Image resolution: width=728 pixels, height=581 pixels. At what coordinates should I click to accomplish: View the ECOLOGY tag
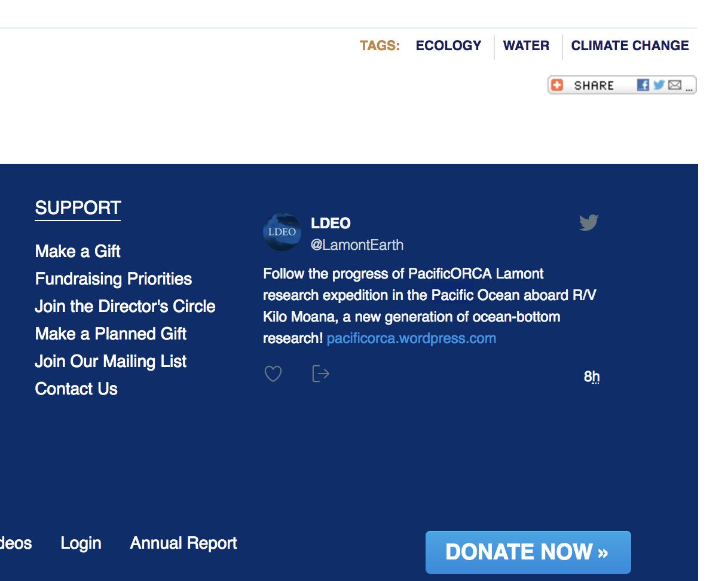click(x=448, y=45)
